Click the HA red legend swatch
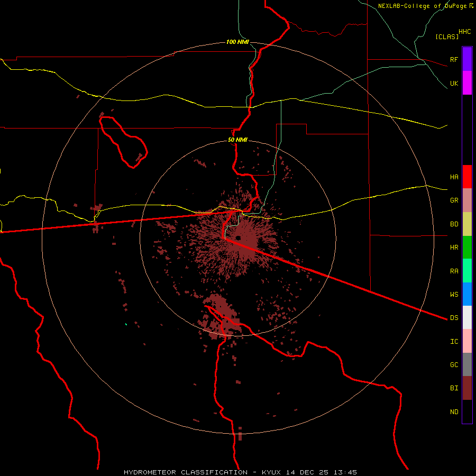476x476 pixels. 467,177
